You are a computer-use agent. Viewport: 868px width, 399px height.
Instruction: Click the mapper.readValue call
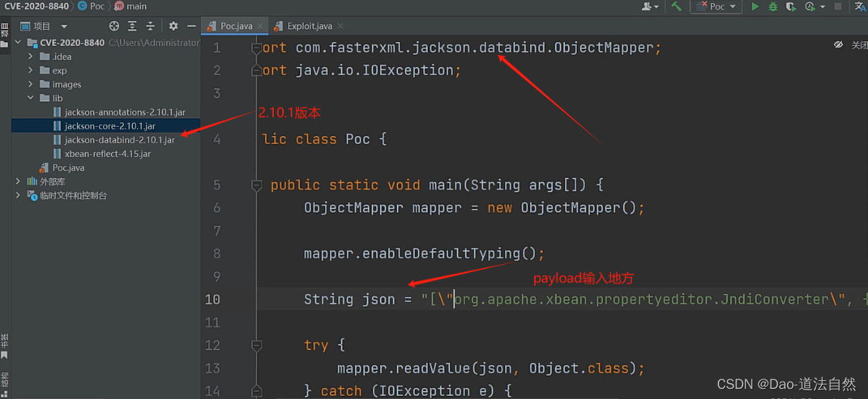coord(490,369)
